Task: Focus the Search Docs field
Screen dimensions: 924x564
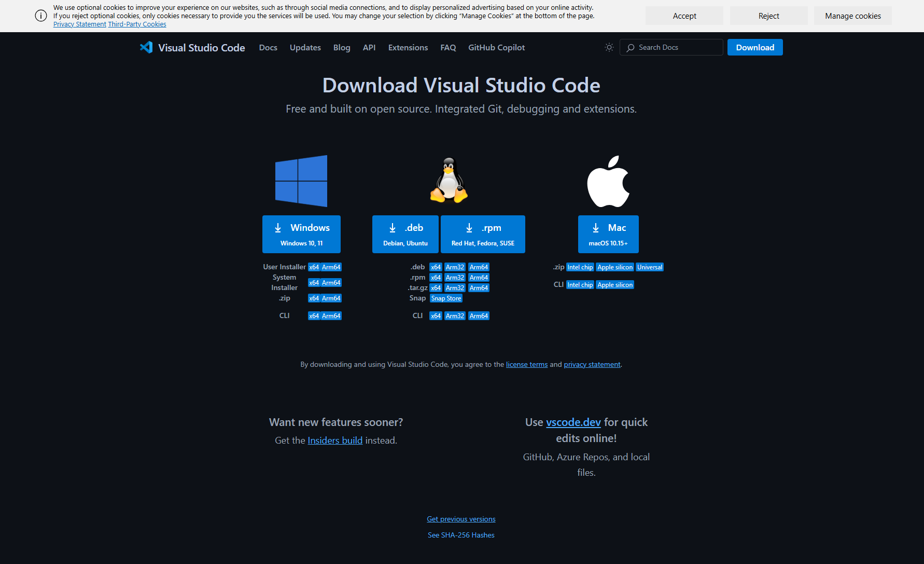Action: (x=671, y=47)
